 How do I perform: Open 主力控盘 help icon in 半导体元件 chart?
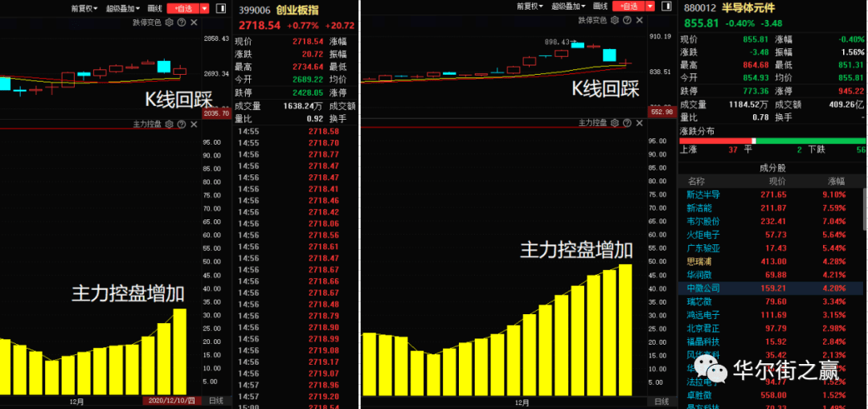tap(627, 122)
